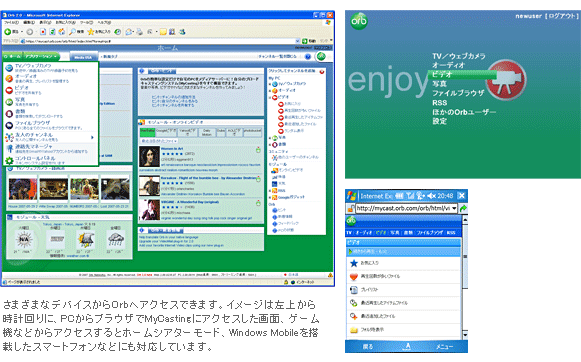The height and width of the screenshot is (362, 581).
Task: Click the mobile address bar field
Action: coord(404,208)
